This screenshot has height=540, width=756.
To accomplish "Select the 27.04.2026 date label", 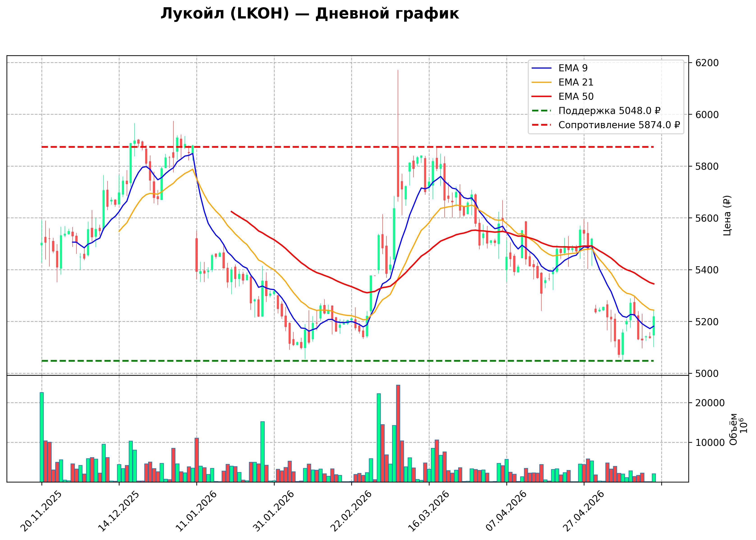I will point(583,511).
